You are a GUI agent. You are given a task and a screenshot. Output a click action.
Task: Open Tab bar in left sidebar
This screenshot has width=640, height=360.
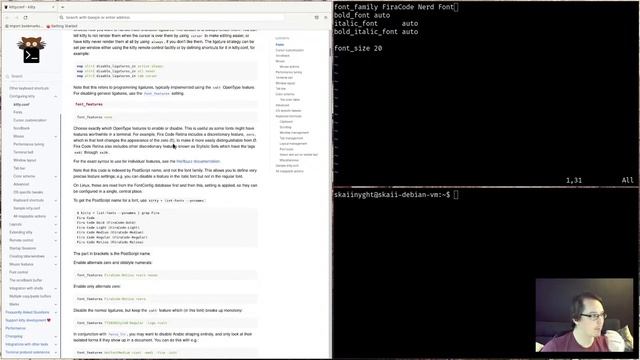click(x=19, y=168)
